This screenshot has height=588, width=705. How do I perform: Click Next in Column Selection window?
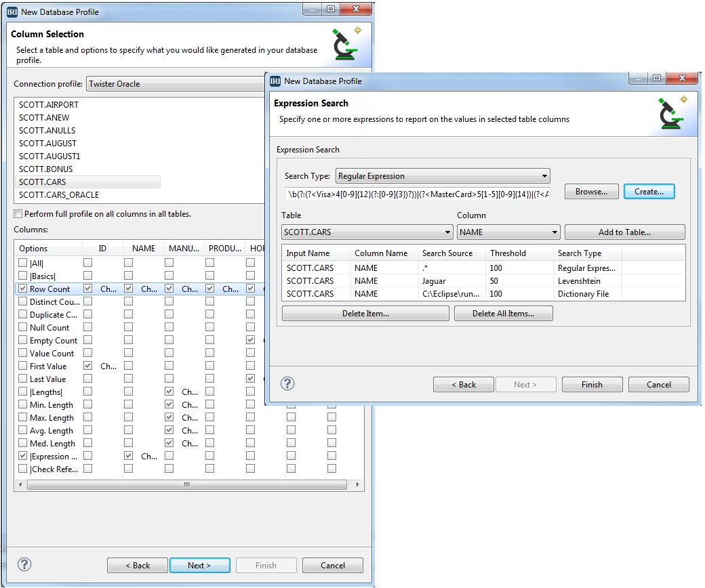[x=199, y=566]
